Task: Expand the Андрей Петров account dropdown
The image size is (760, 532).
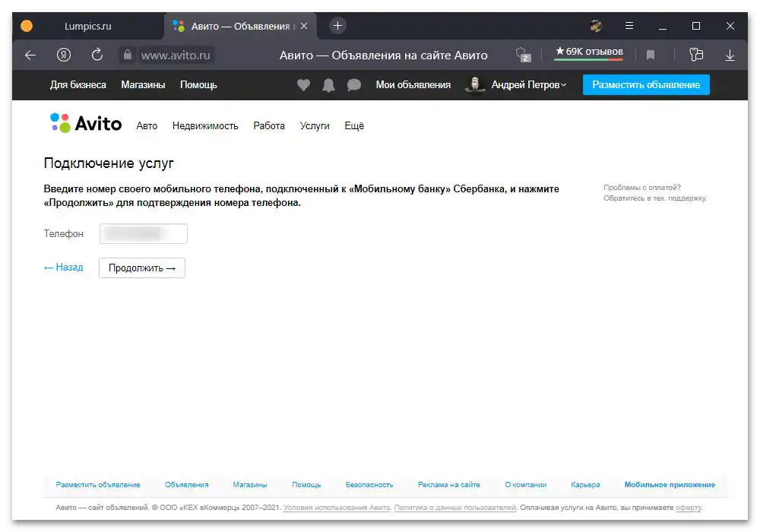Action: coord(528,85)
